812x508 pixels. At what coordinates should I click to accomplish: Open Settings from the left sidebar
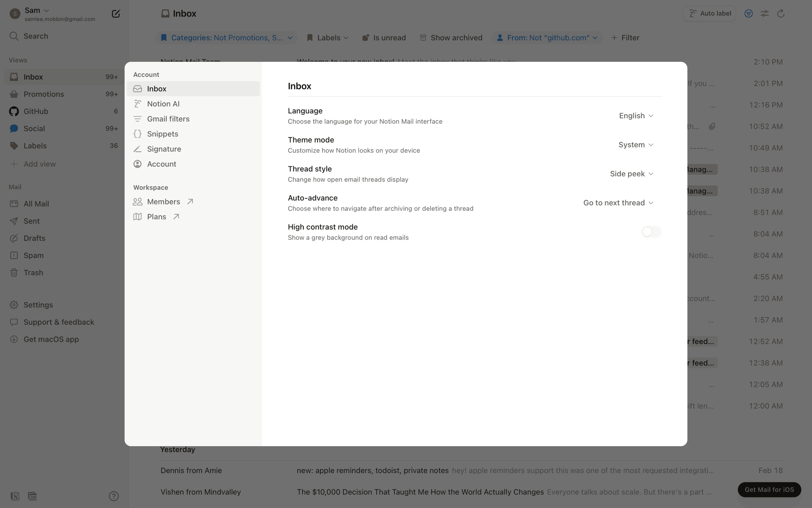(x=64, y=305)
